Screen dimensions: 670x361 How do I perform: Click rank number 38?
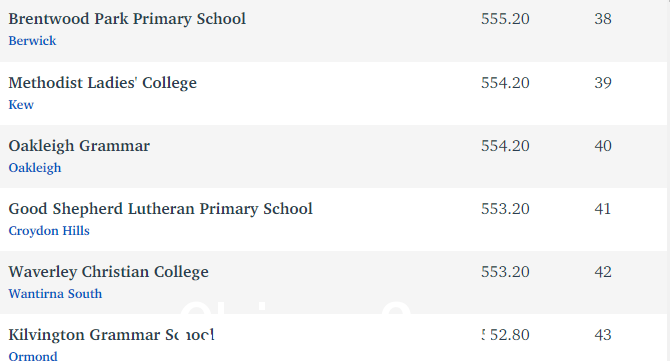click(603, 19)
